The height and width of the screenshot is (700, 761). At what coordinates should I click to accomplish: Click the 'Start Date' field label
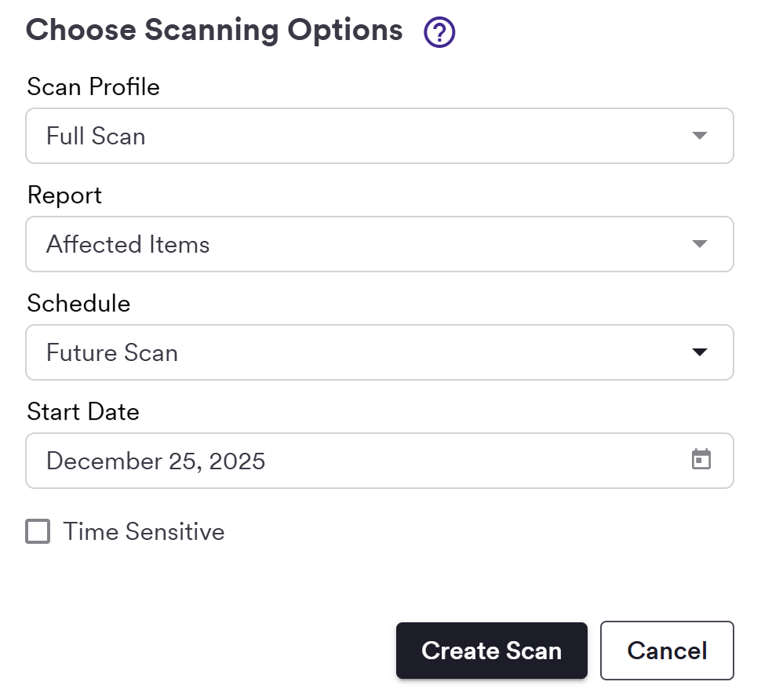tap(83, 411)
